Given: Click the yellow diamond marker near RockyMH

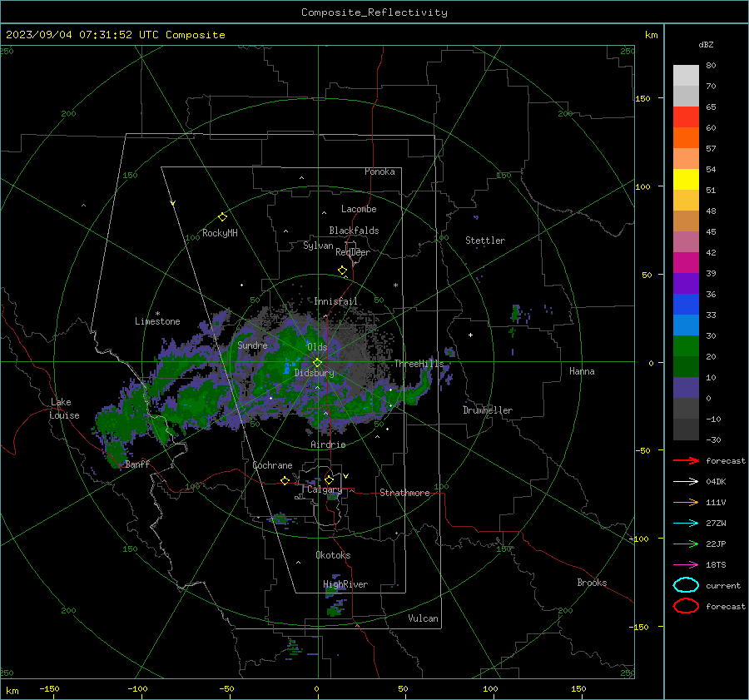Looking at the screenshot, I should coord(222,217).
